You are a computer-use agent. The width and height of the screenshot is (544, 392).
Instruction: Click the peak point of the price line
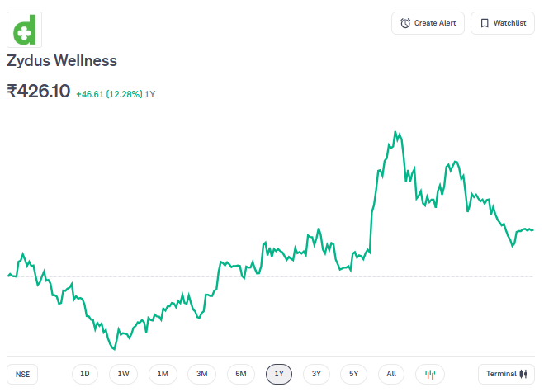click(395, 132)
